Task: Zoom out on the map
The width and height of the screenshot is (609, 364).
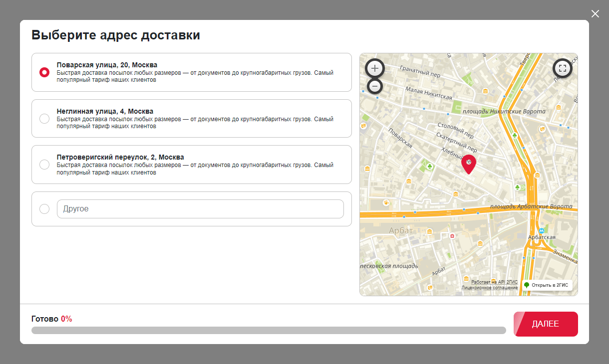Action: [375, 86]
